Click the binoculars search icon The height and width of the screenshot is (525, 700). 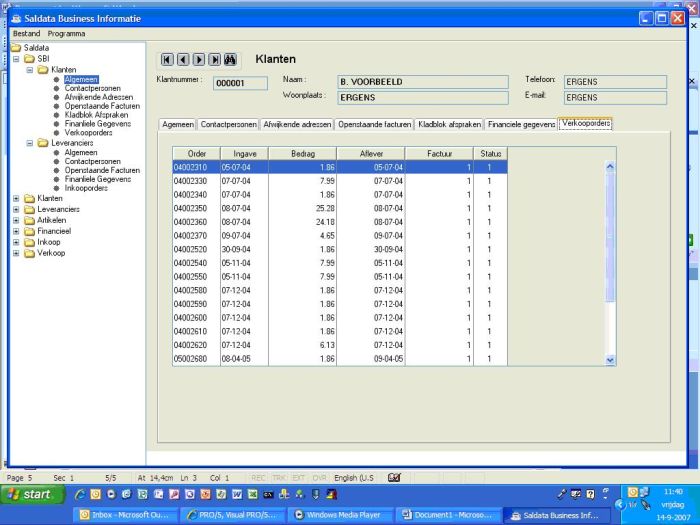(230, 60)
